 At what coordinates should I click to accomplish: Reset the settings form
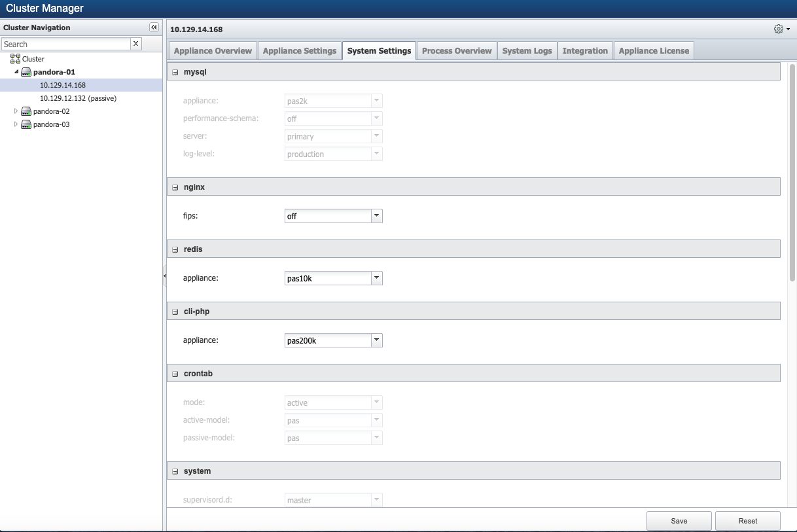click(x=748, y=521)
